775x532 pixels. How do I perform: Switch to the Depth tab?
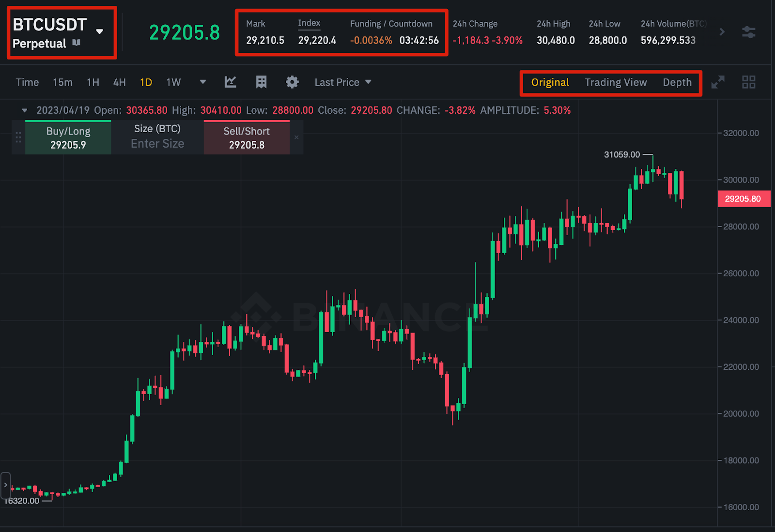click(x=677, y=82)
